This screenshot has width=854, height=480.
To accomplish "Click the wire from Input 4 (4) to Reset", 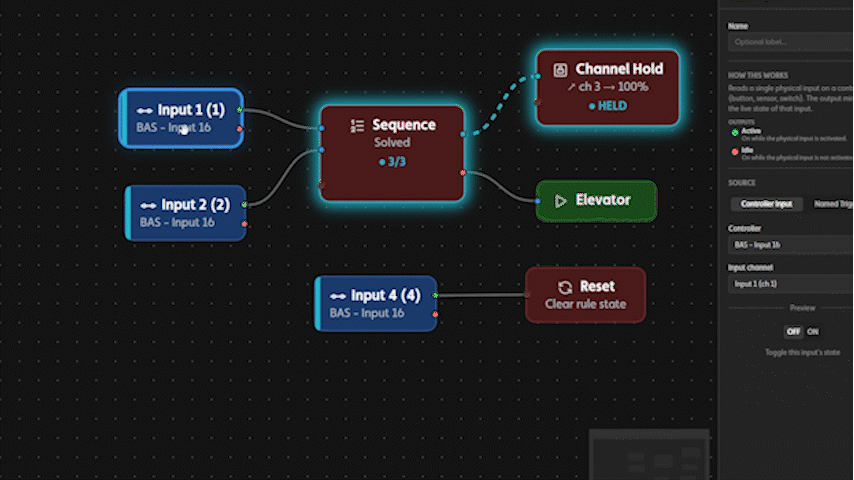I will tap(480, 296).
